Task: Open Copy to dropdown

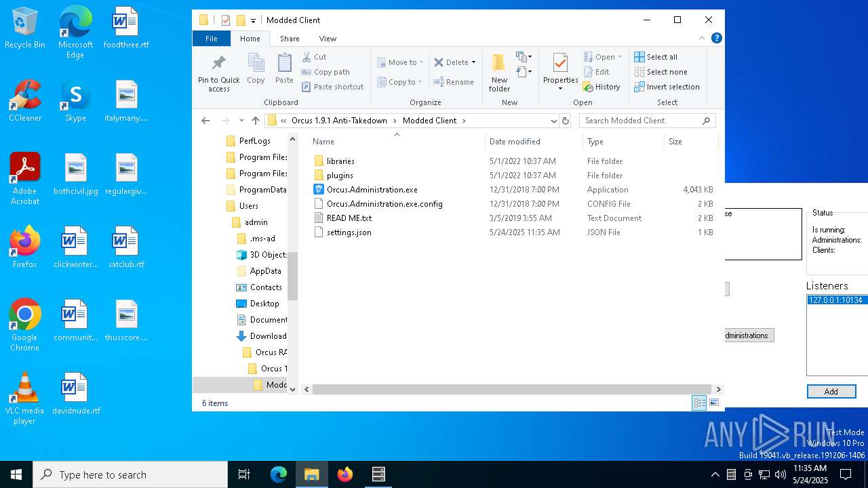Action: pyautogui.click(x=400, y=82)
